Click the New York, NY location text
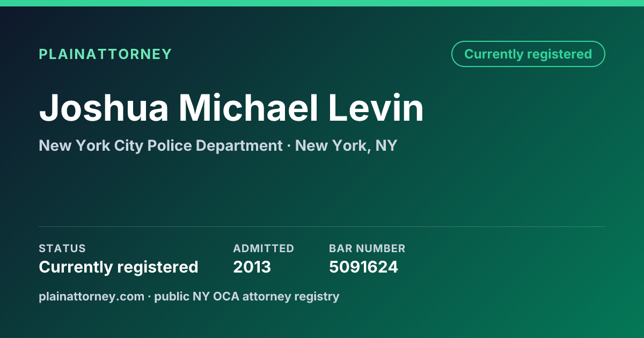 (346, 145)
